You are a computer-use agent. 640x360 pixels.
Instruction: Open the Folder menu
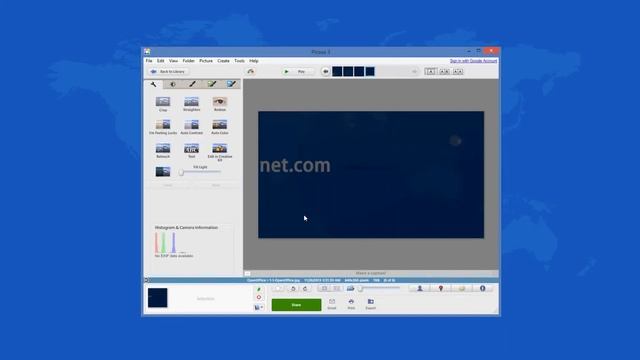(189, 61)
